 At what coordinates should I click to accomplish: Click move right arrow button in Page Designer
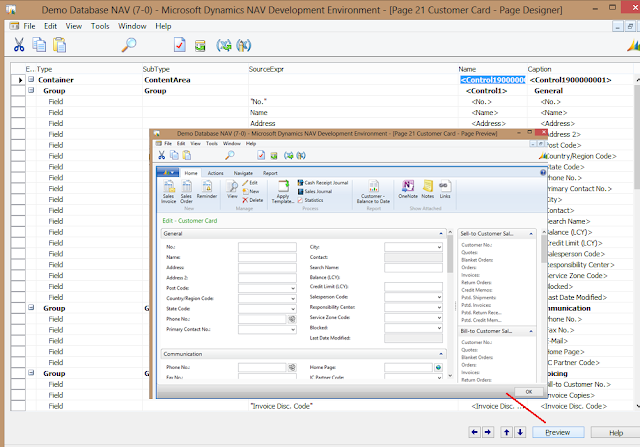click(x=488, y=432)
